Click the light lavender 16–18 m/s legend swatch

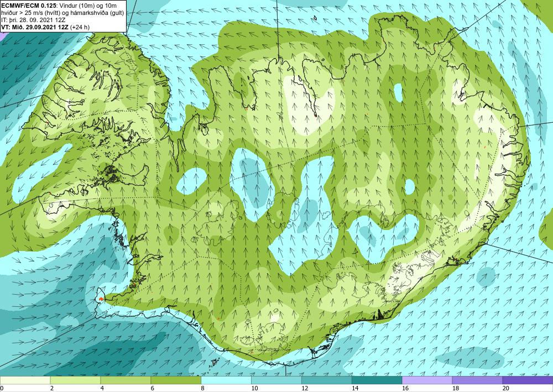pos(427,380)
